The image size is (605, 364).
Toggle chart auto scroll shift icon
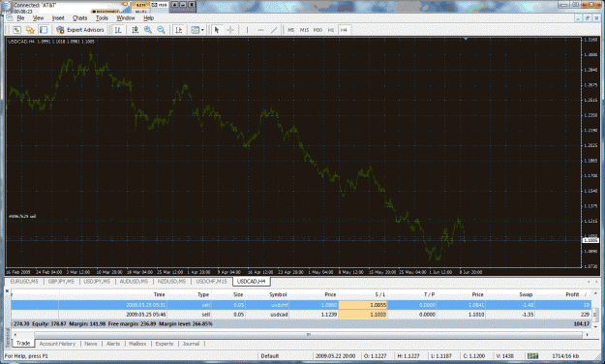point(178,30)
